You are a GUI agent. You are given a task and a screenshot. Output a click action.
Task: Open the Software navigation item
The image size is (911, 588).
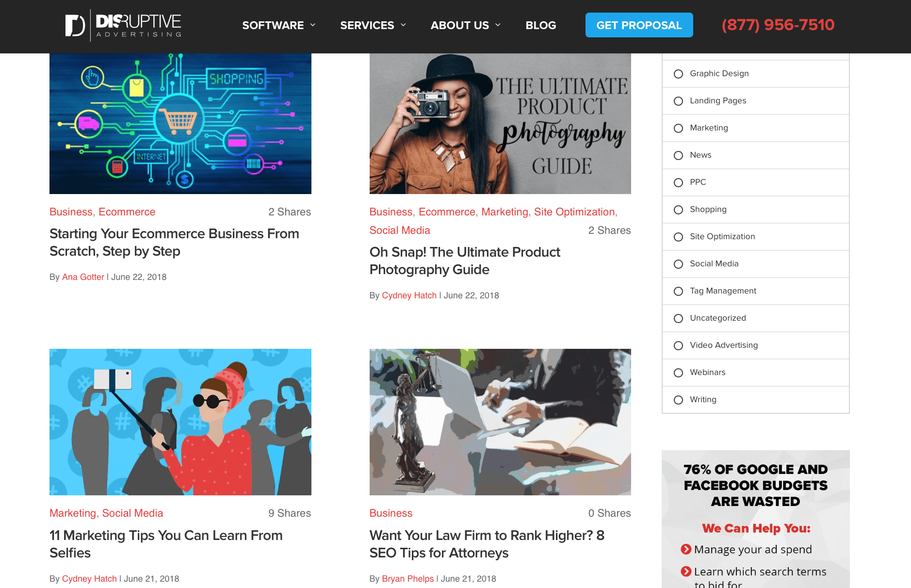coord(273,25)
